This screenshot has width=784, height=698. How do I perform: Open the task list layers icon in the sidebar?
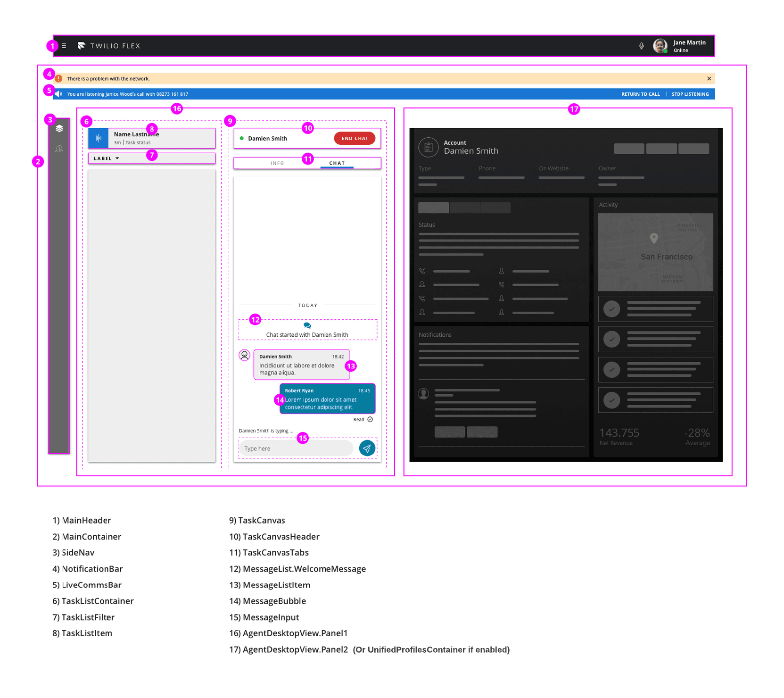[59, 128]
